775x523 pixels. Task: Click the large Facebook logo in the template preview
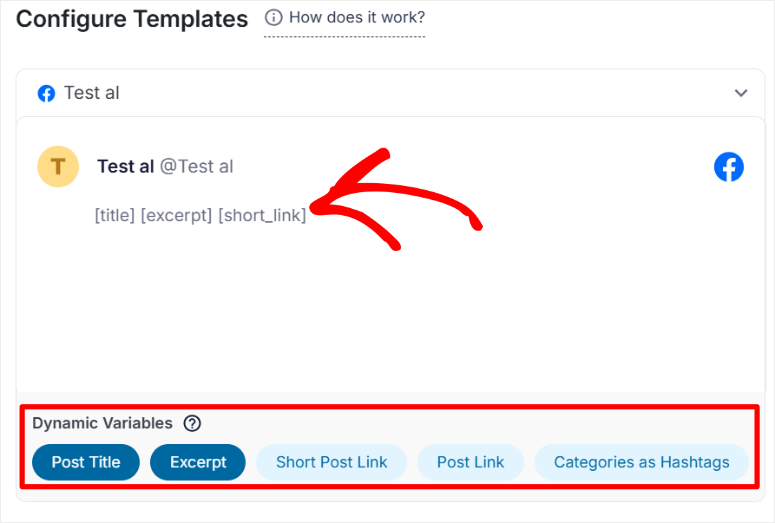pos(729,167)
